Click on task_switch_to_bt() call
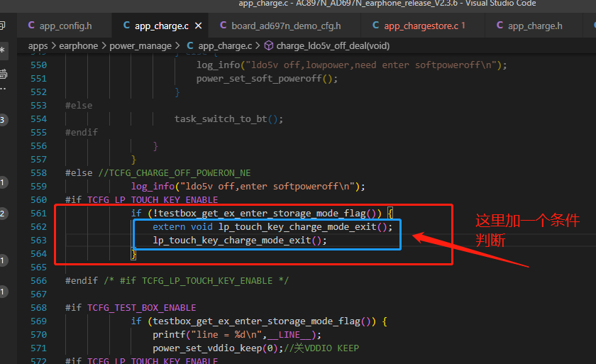 pyautogui.click(x=228, y=119)
